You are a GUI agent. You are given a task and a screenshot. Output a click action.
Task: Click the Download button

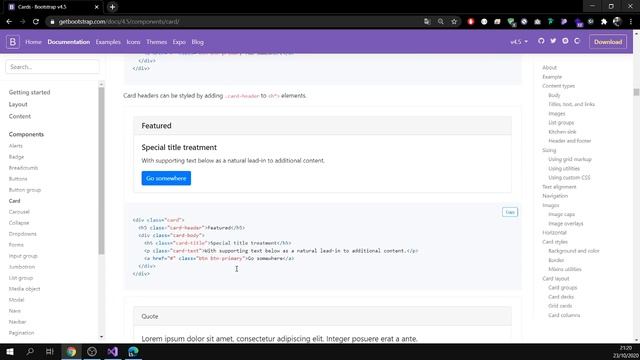click(x=608, y=42)
